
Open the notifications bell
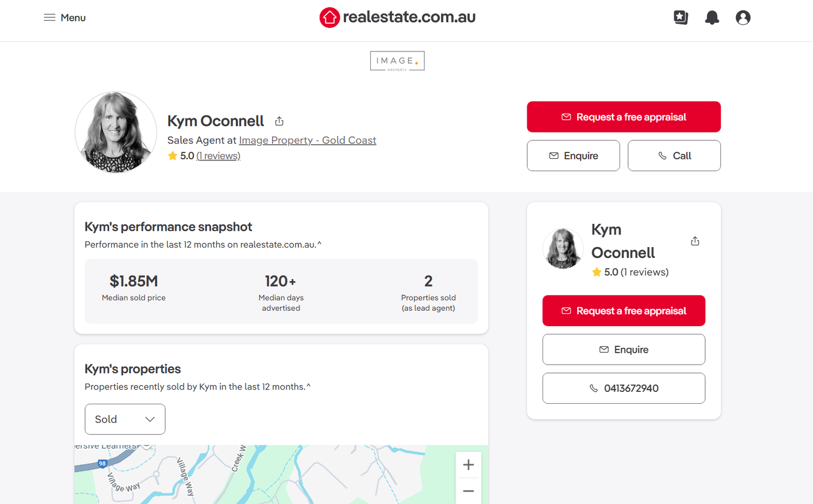pos(712,17)
